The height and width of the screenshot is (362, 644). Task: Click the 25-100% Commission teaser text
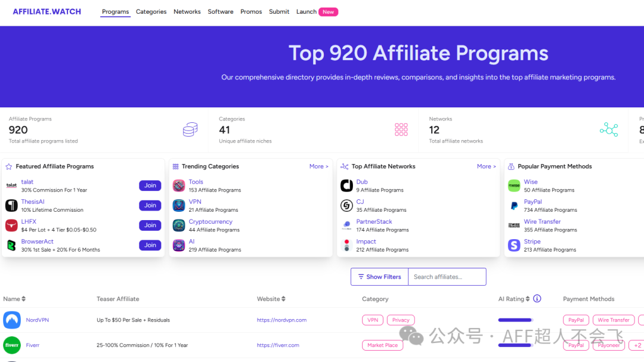point(142,345)
